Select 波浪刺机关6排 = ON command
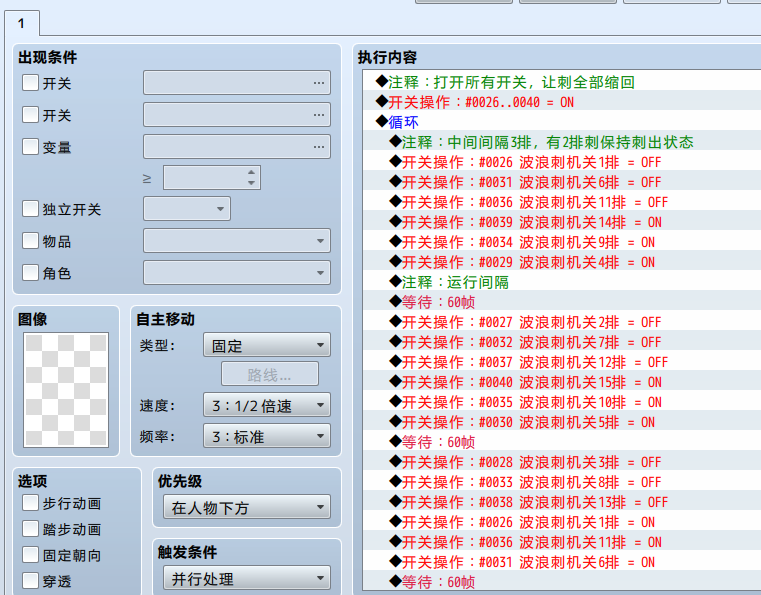 562,562
